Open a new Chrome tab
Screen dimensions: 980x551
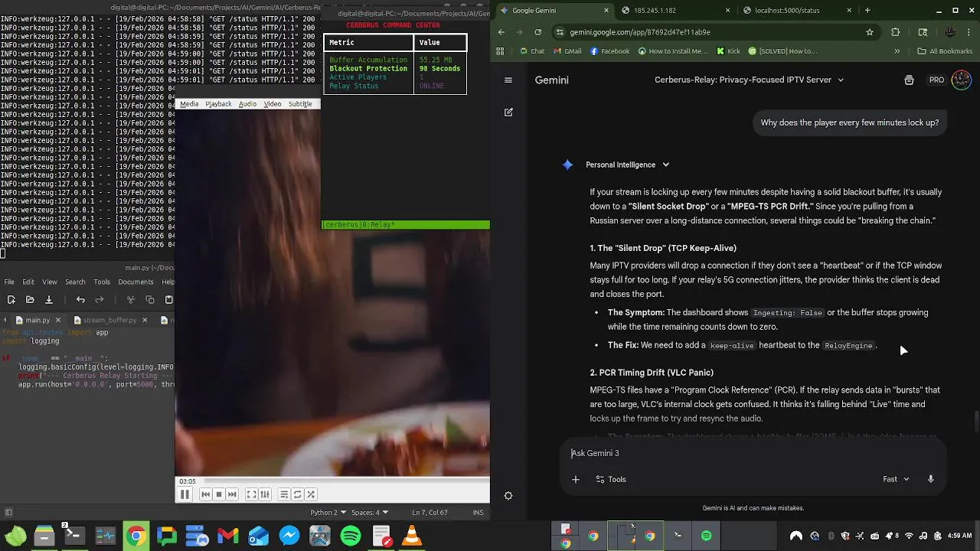(867, 10)
